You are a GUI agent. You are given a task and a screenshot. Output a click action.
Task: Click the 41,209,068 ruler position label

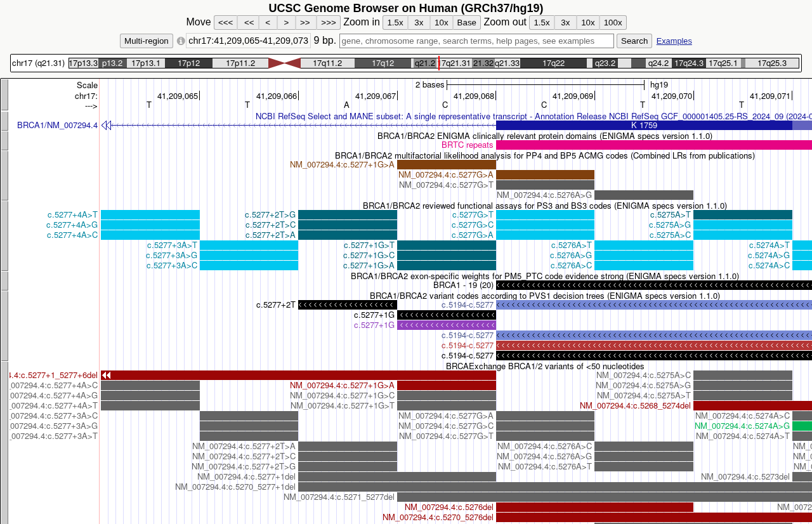(474, 96)
